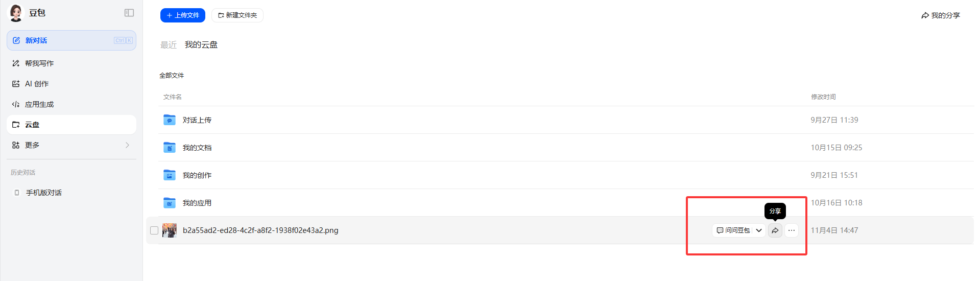Open the 手机版对话 history item

coord(44,193)
